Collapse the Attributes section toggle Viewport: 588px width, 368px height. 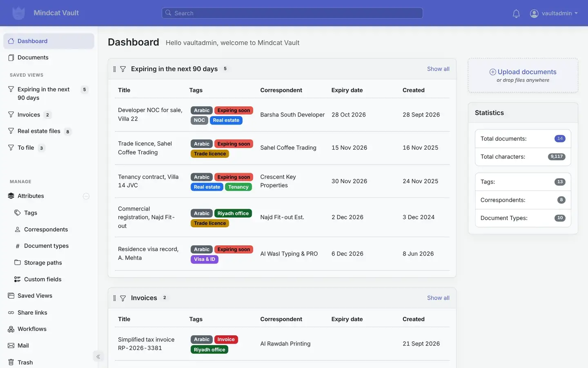pyautogui.click(x=86, y=196)
